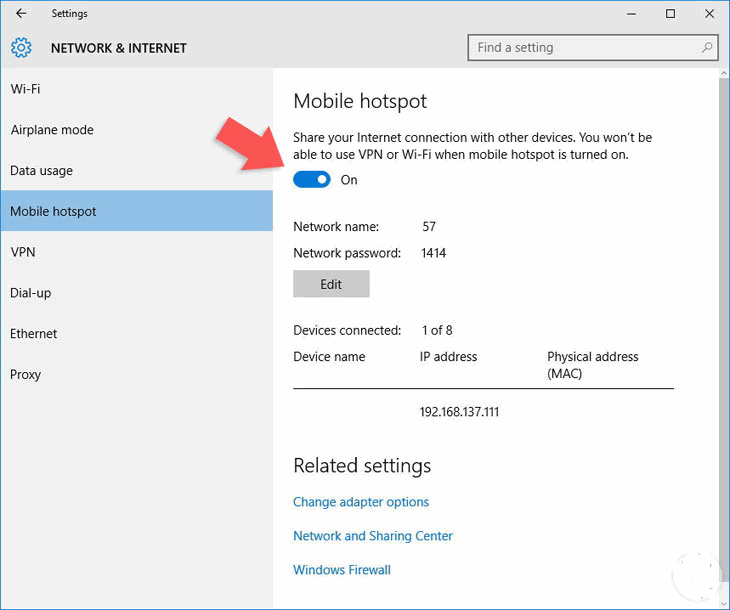730x610 pixels.
Task: Click the Mobile hotspot page heading
Action: point(360,101)
